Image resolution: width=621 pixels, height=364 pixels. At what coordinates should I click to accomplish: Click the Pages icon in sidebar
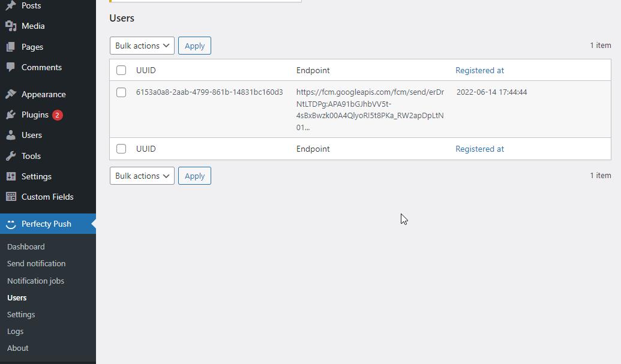[11, 47]
